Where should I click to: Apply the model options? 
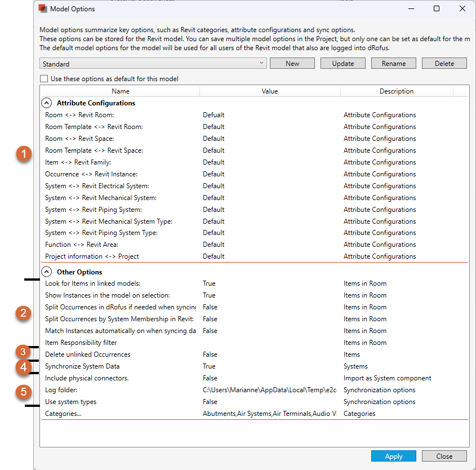click(393, 456)
